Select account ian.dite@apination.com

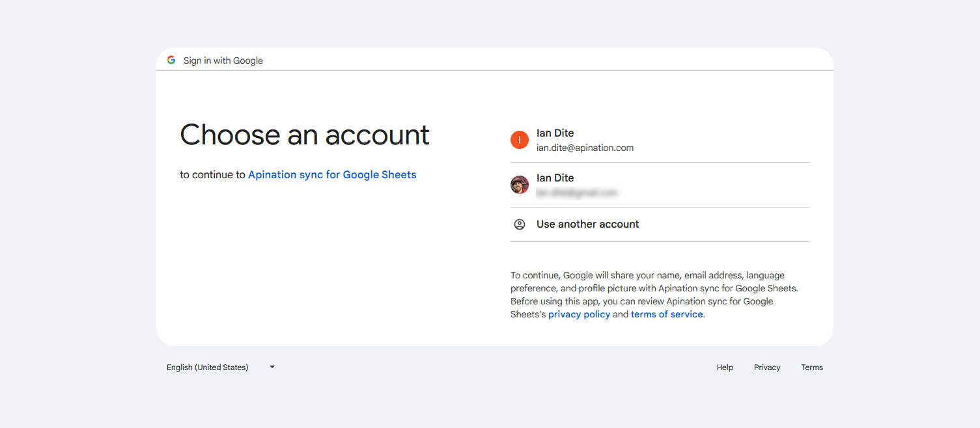pyautogui.click(x=660, y=140)
